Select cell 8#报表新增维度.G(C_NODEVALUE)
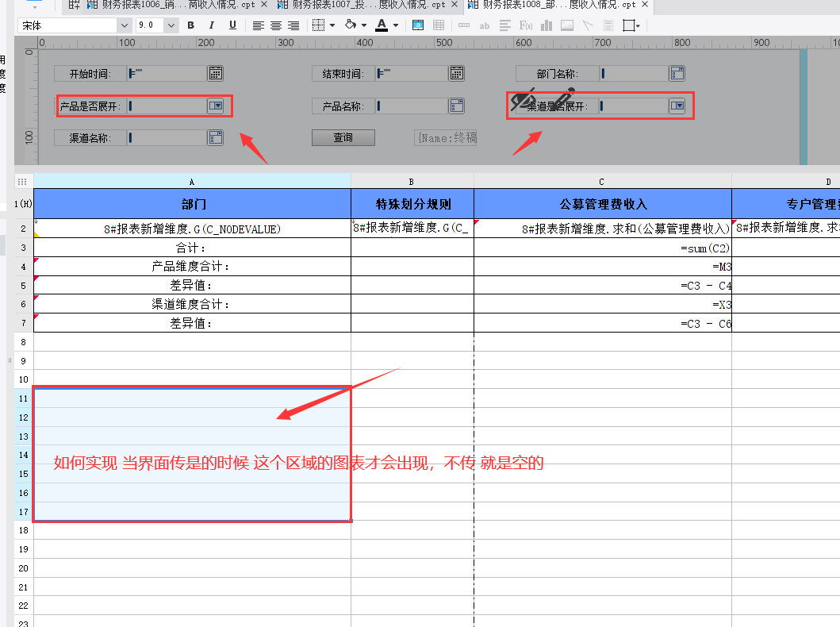 (192, 229)
